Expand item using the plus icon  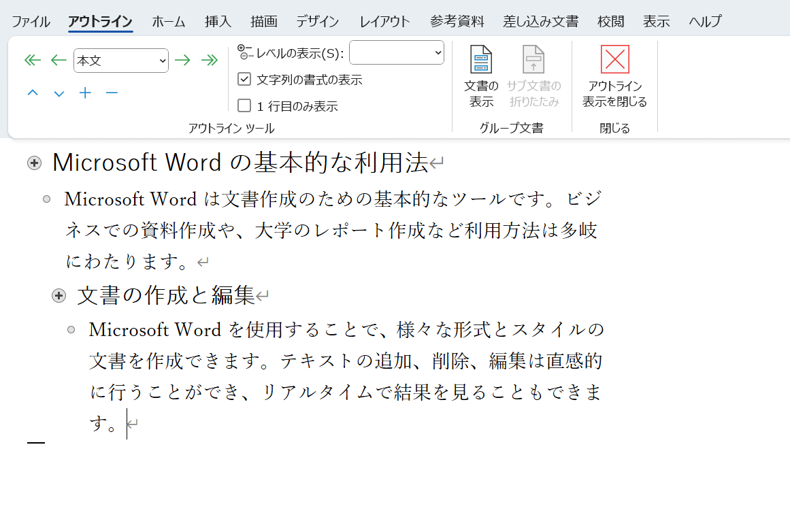(x=85, y=93)
